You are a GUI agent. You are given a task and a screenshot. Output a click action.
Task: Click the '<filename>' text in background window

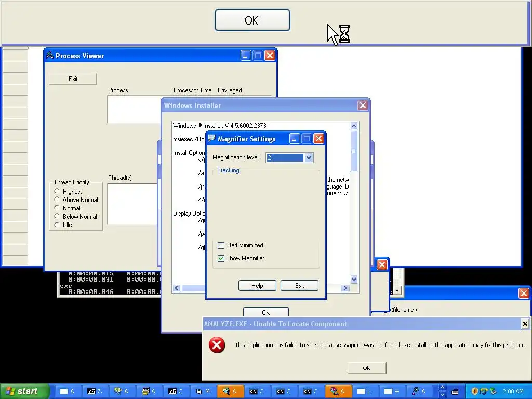click(x=403, y=310)
